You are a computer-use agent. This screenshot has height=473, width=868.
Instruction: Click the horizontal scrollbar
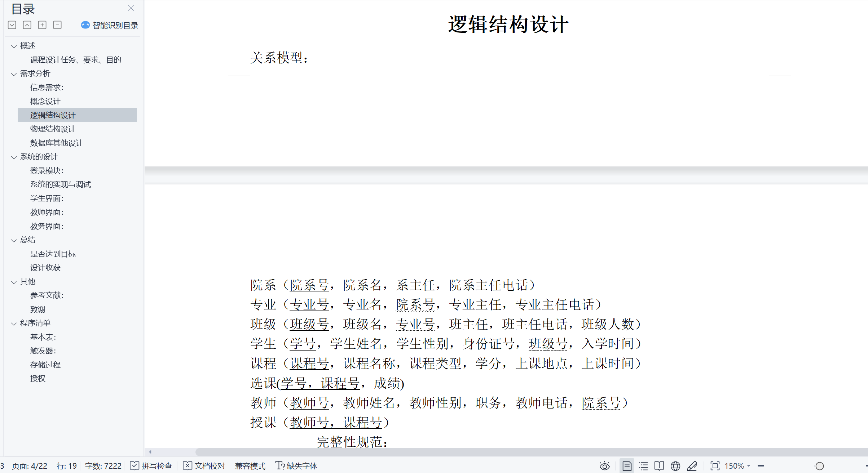[x=505, y=452]
